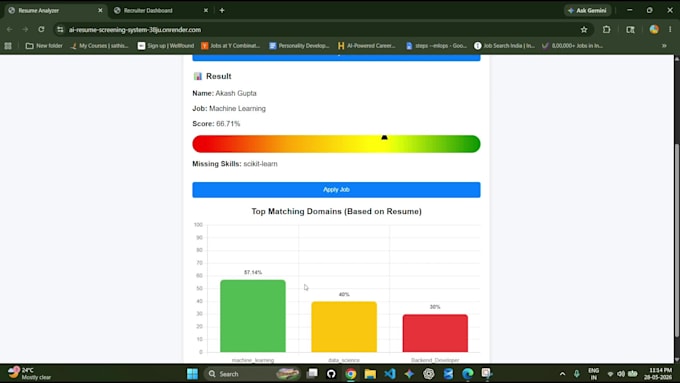Open a new tab with the plus icon

click(x=222, y=10)
